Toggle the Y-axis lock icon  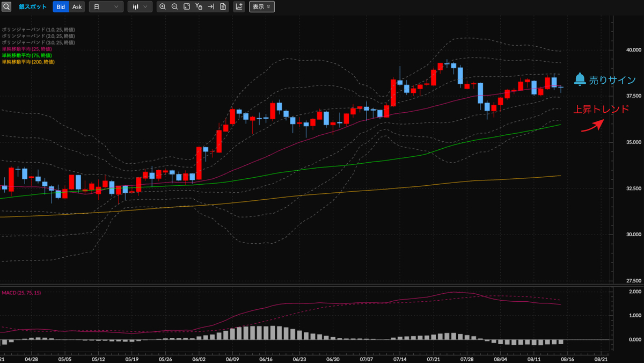pos(199,7)
